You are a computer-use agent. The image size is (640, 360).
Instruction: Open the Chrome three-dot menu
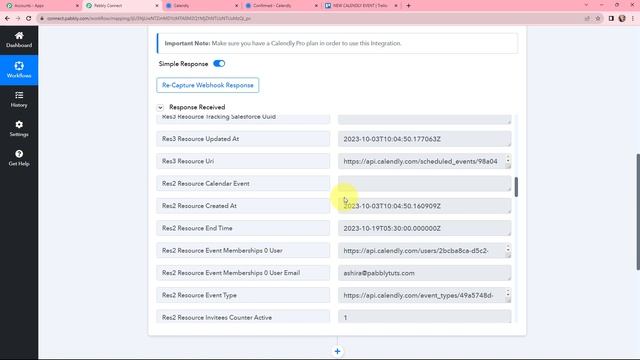633,18
